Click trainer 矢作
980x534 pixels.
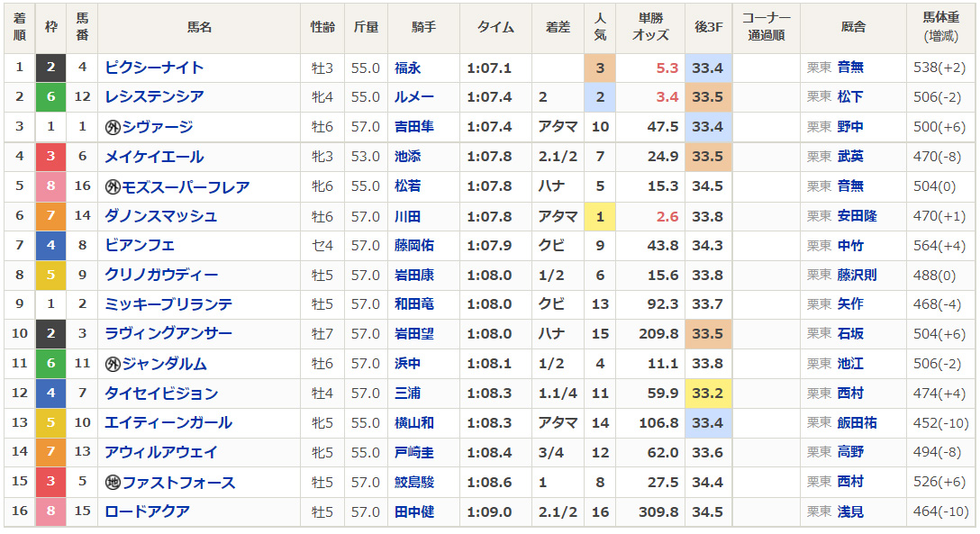coord(850,304)
